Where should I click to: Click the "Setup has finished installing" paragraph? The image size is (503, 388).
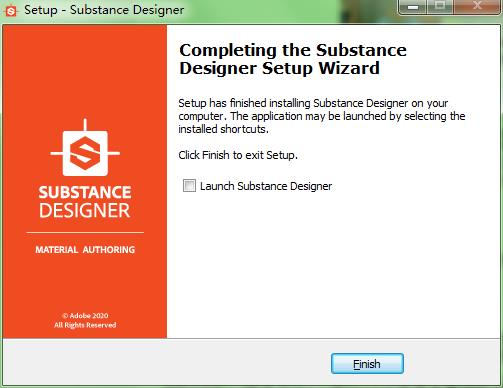322,116
